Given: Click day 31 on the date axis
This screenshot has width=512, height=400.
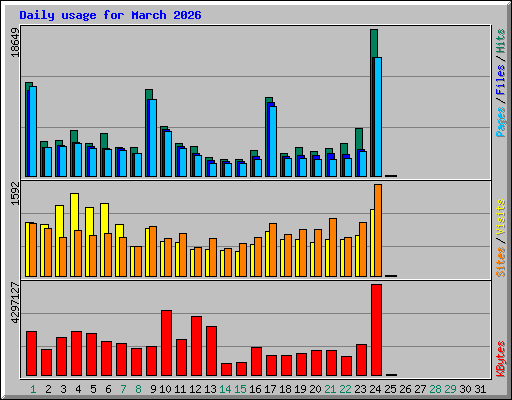Looking at the screenshot, I should (x=480, y=389).
